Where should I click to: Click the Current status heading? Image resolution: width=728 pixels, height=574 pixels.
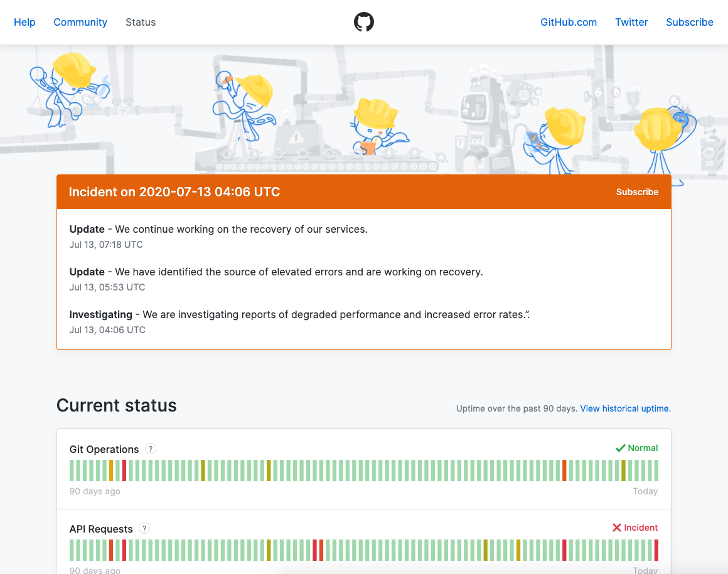[x=117, y=405]
